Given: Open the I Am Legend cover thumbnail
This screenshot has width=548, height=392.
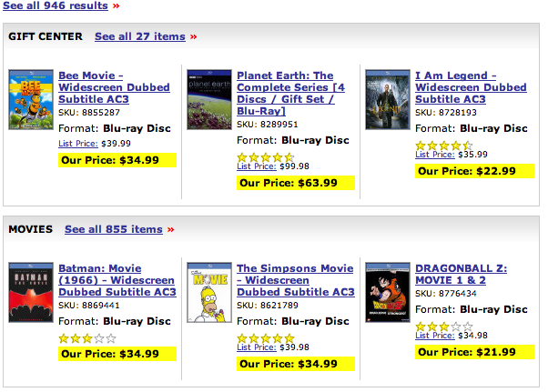Looking at the screenshot, I should [x=388, y=99].
